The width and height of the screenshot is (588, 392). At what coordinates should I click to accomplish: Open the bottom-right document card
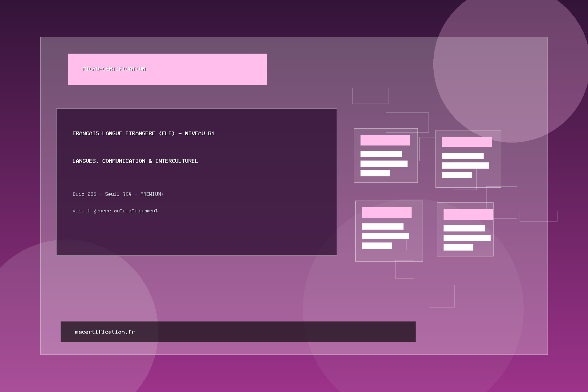[465, 253]
